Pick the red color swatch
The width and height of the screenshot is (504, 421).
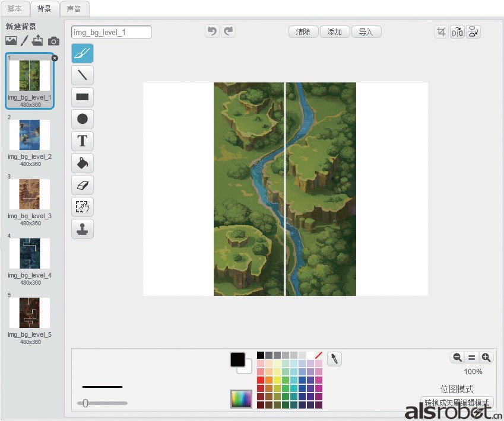pyautogui.click(x=261, y=380)
